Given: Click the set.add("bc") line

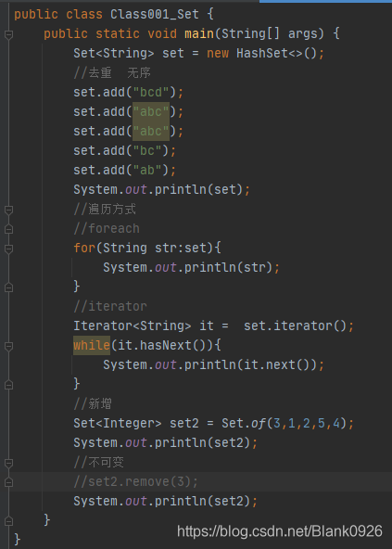Looking at the screenshot, I should (x=124, y=151).
